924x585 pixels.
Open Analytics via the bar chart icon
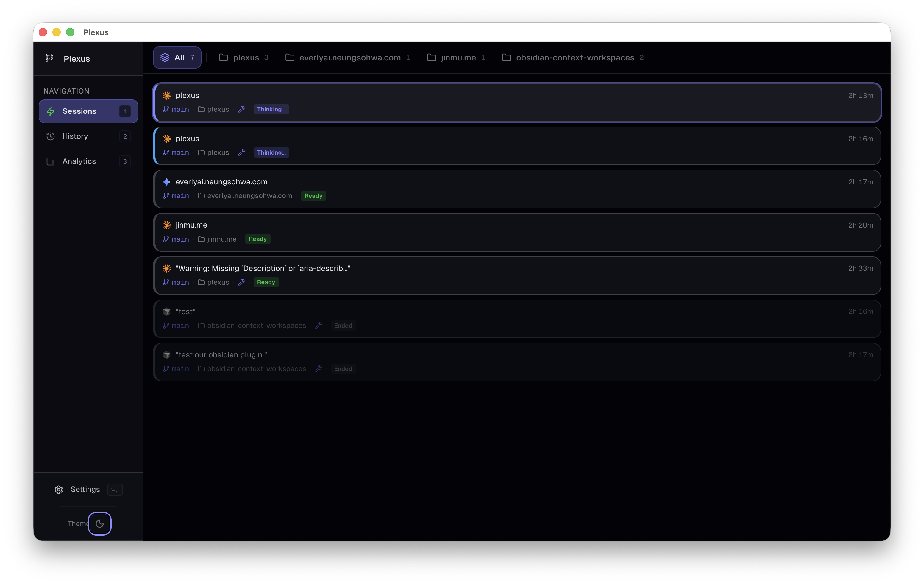click(x=51, y=161)
